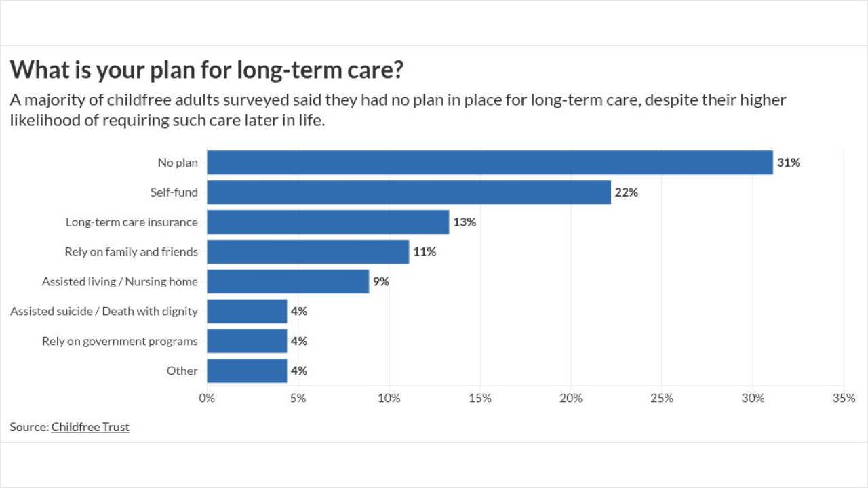This screenshot has width=868, height=488.
Task: Select the Rely on family and friends bar
Action: pos(308,252)
